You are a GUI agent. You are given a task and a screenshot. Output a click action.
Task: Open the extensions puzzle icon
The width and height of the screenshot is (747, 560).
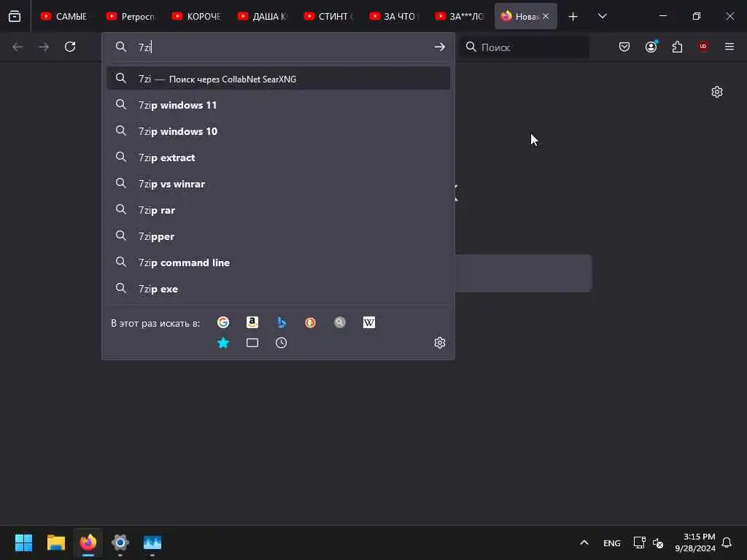coord(677,47)
